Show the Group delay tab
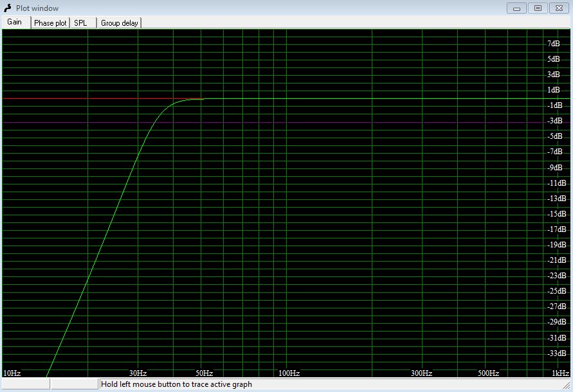 tap(119, 22)
